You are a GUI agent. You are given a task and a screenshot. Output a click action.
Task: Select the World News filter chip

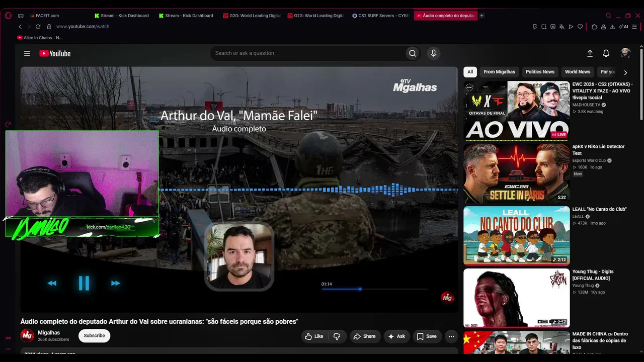click(578, 72)
